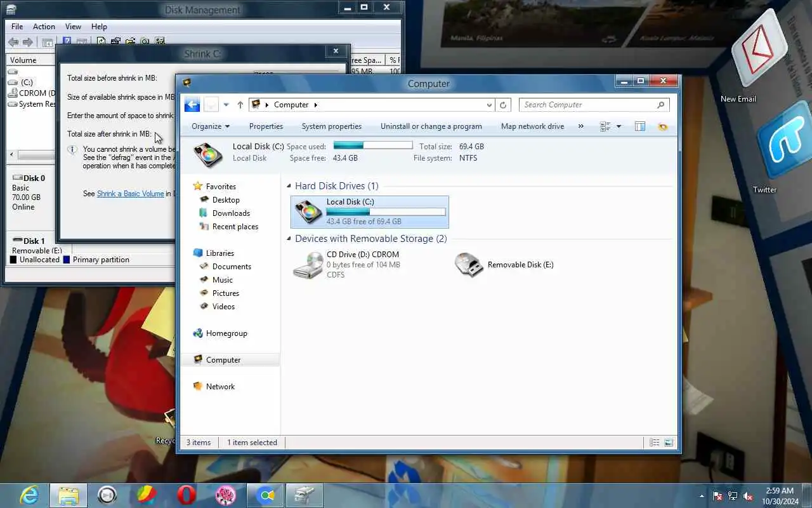Collapse Devices with Removable Storage group

(289, 239)
